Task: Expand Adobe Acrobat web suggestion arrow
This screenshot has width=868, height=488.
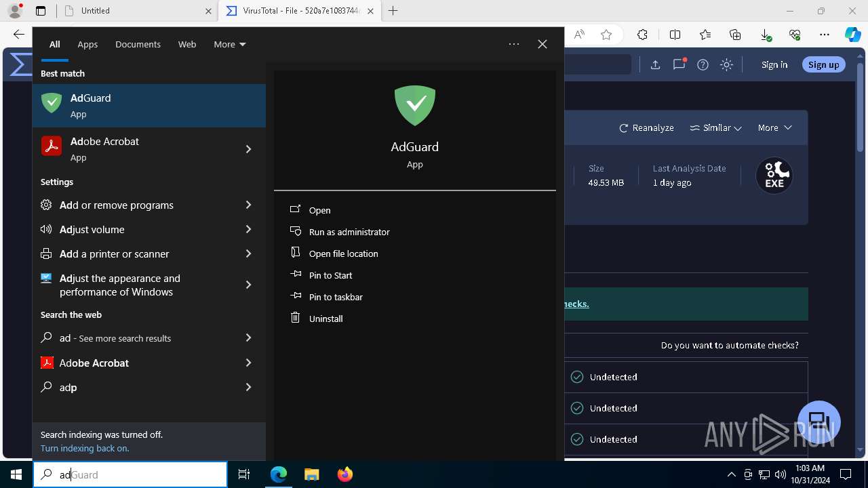Action: (x=248, y=363)
